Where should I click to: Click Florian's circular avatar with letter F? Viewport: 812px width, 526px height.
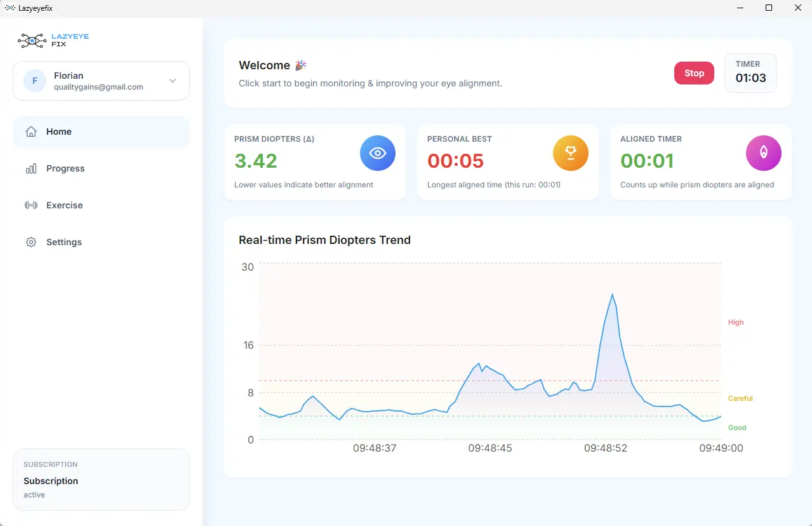[x=34, y=81]
